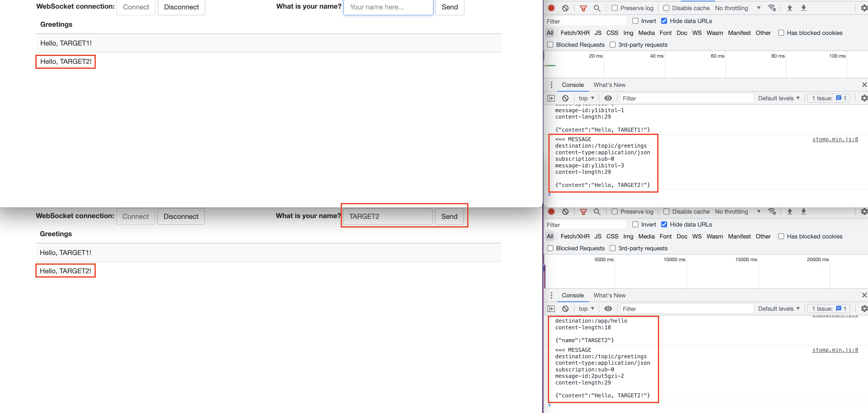This screenshot has width=868, height=413.
Task: Import HAR file in upper DevTools
Action: tap(790, 8)
